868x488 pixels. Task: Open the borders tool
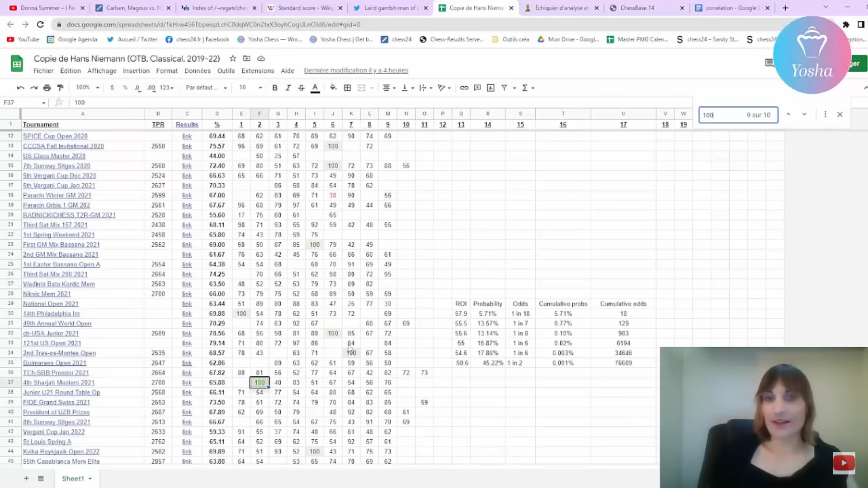pos(347,88)
